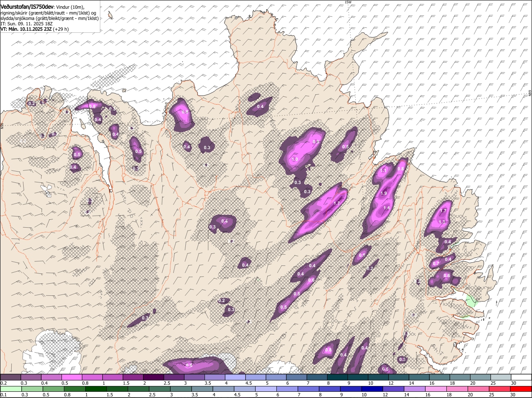Screen dimensions: 532x398
Task: Select the bright pink 0.5 swatch in the snow scale
Action: tap(72, 377)
